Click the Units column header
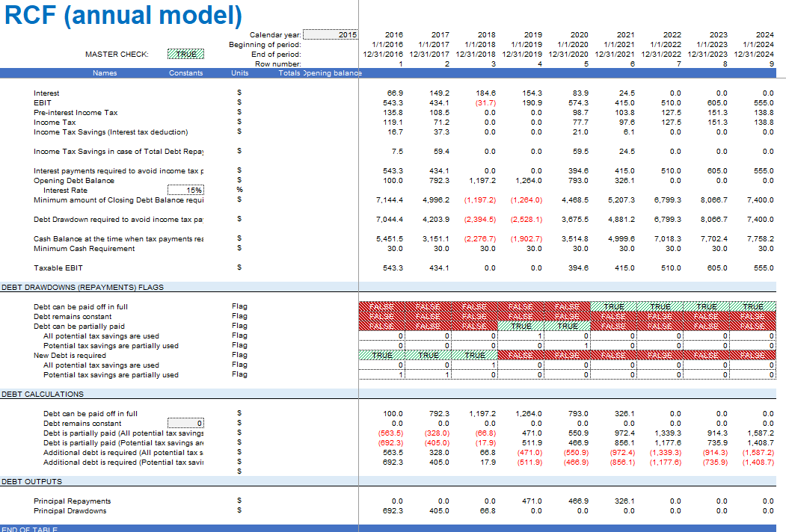 click(240, 73)
